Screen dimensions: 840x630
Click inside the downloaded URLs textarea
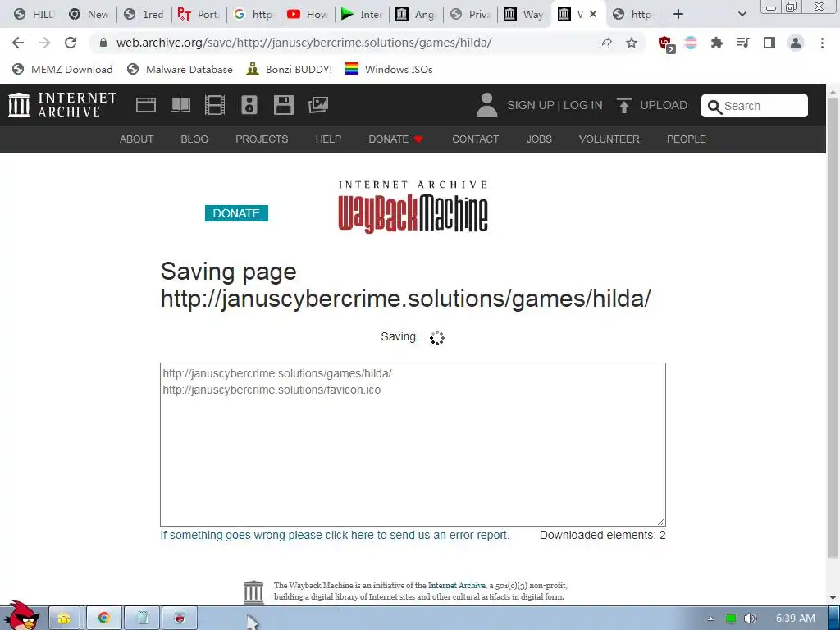point(413,445)
